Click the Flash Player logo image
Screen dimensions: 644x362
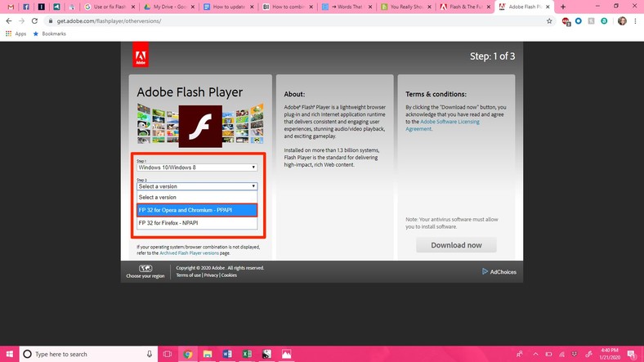(x=200, y=126)
